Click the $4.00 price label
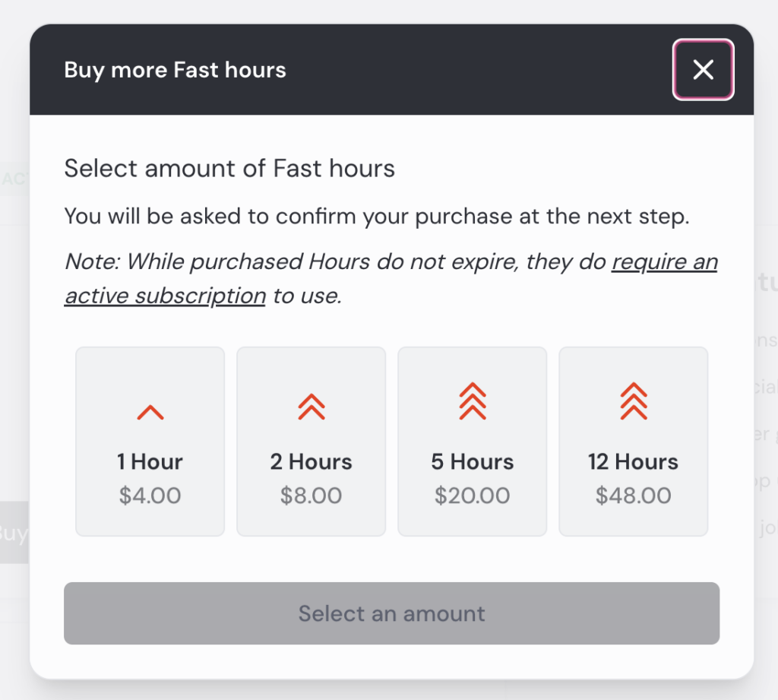 coord(150,496)
